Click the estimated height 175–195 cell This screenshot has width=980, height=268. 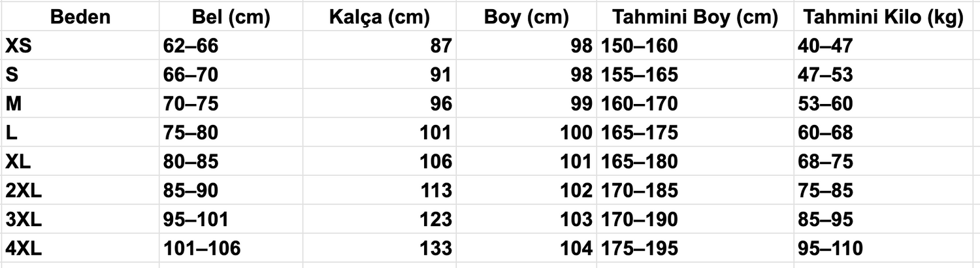coord(696,248)
